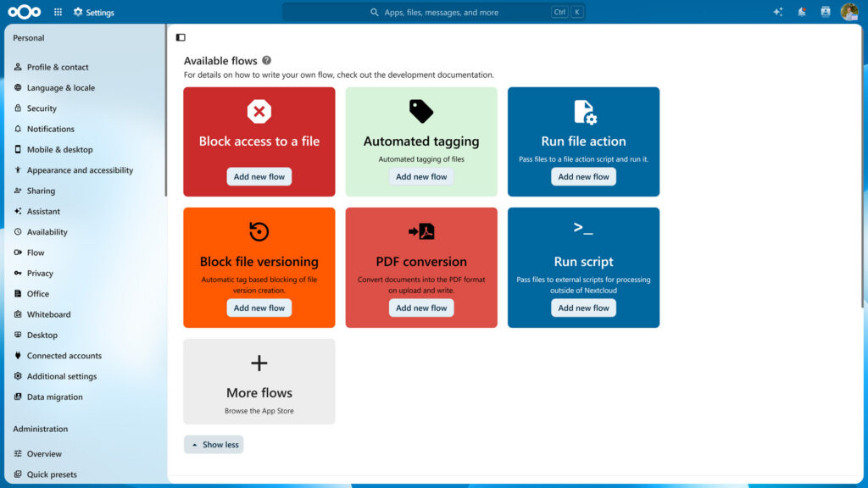
Task: Add new flow for Run script
Action: [x=583, y=308]
